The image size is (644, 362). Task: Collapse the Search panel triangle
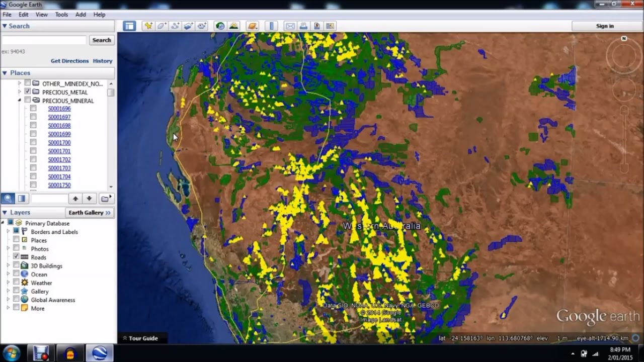click(5, 26)
